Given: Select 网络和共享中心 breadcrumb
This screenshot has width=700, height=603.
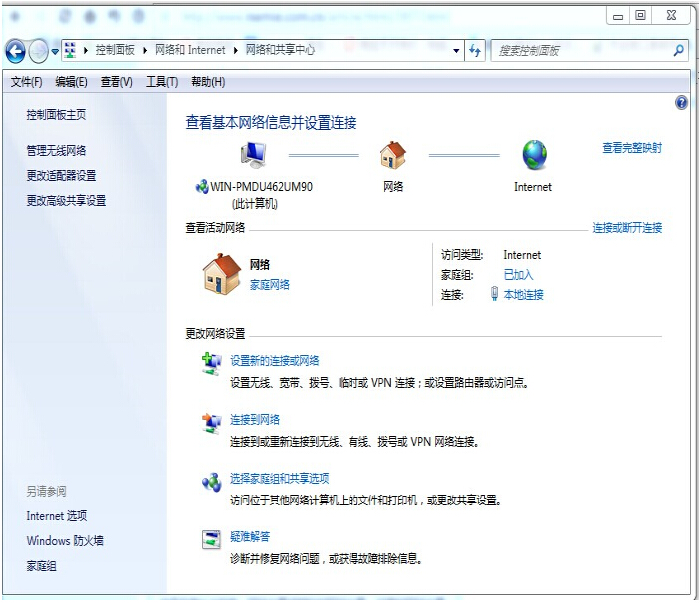Looking at the screenshot, I should 280,50.
